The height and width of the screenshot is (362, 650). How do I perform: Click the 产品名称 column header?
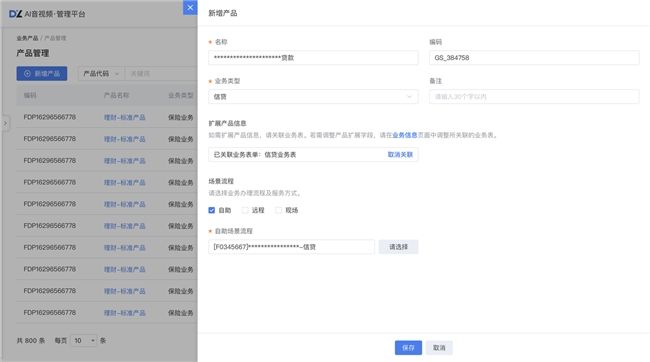[x=116, y=95]
